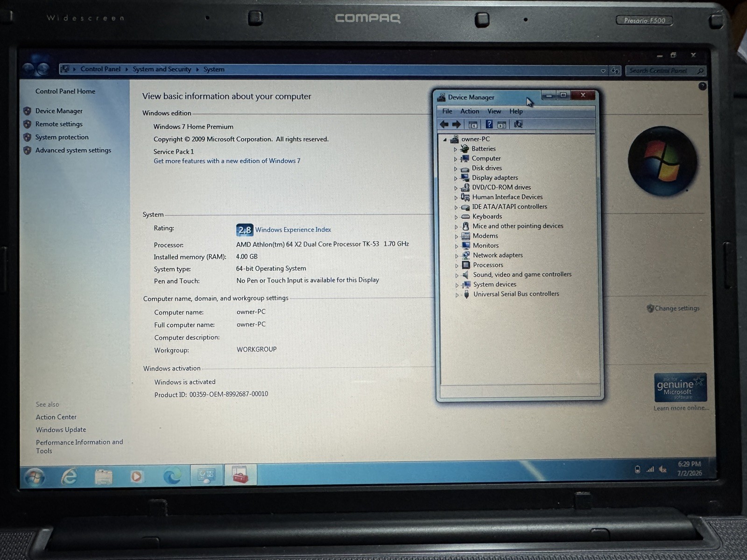Click Back arrow in Device Manager toolbar
747x560 pixels.
(444, 125)
